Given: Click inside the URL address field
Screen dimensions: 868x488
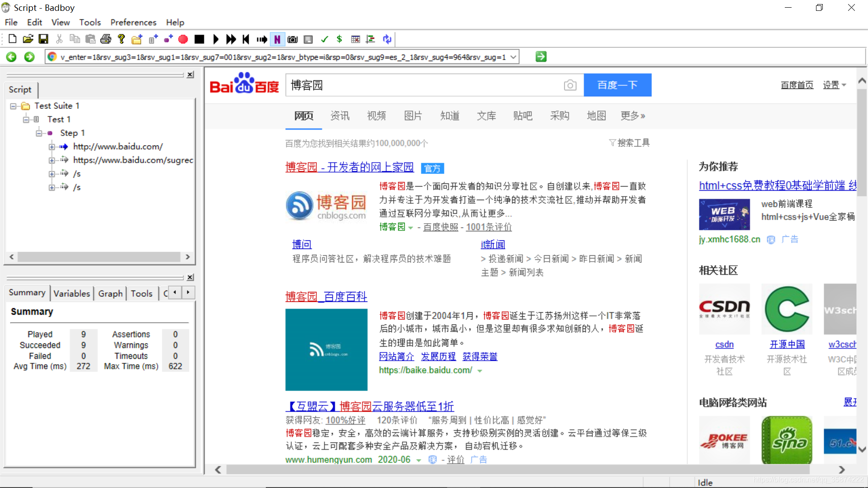Looking at the screenshot, I should (x=283, y=57).
